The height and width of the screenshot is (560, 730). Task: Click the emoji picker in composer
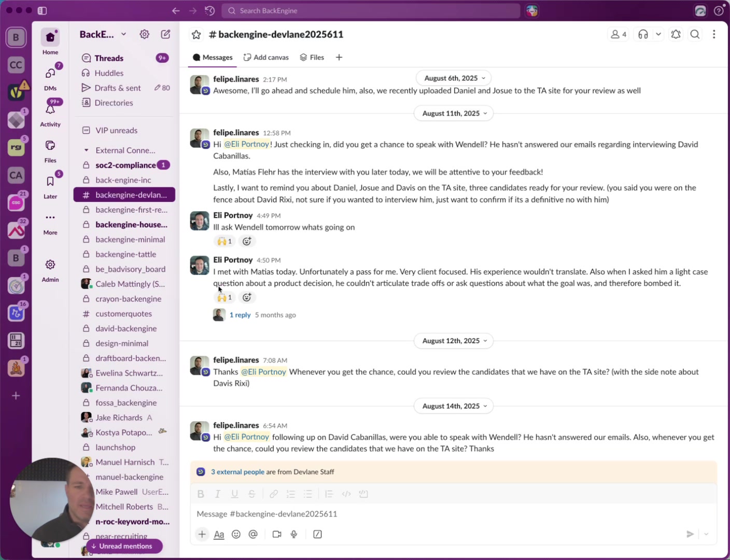tap(236, 534)
